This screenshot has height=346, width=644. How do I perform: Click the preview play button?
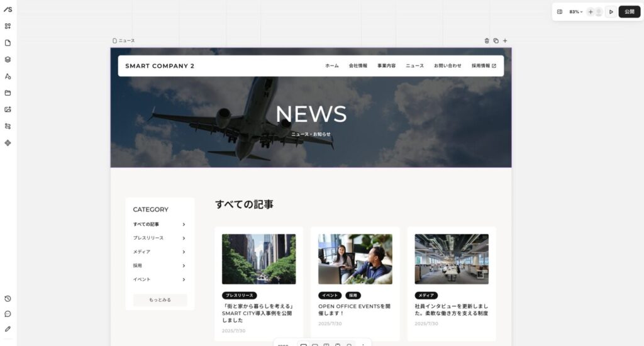pos(611,12)
